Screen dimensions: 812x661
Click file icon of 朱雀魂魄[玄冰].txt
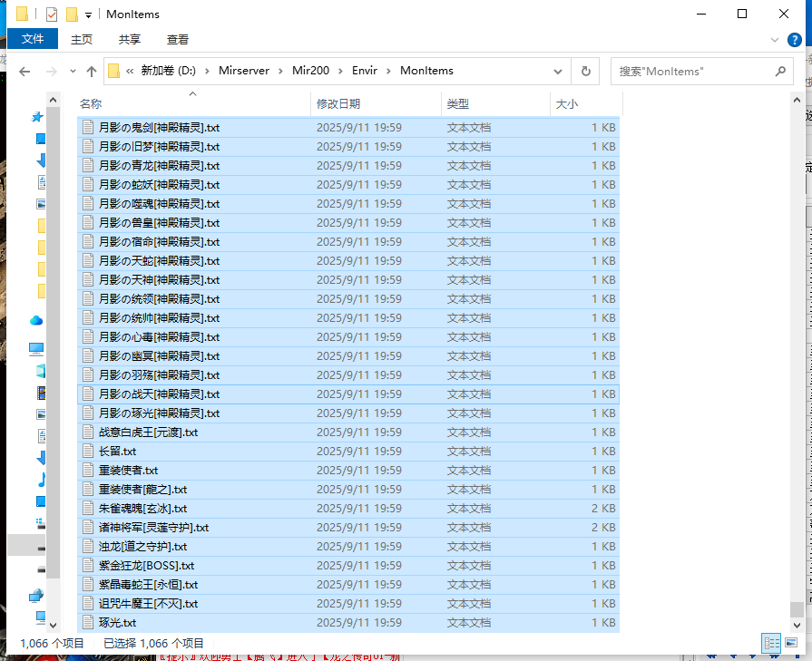coord(88,509)
